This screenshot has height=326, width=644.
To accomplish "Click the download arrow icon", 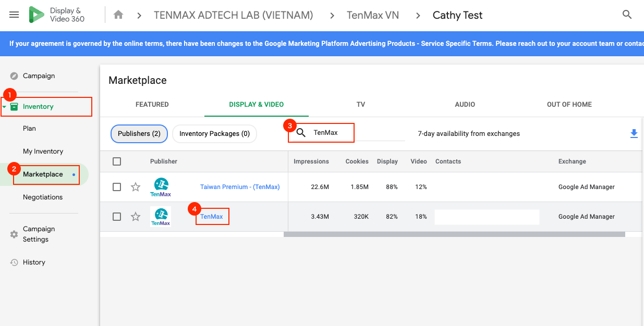I will tap(634, 134).
